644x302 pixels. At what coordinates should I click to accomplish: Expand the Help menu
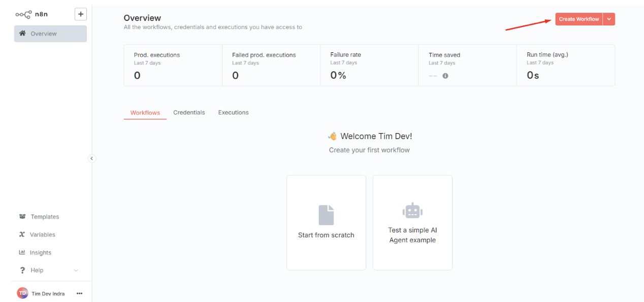point(49,270)
